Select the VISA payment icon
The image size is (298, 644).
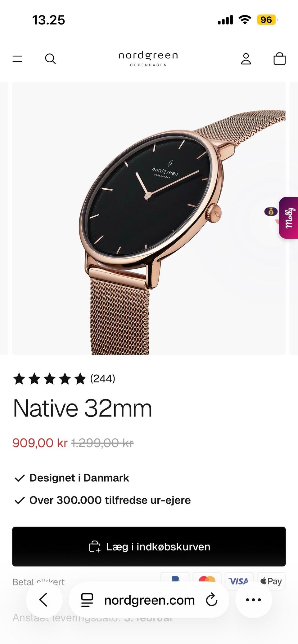[239, 581]
